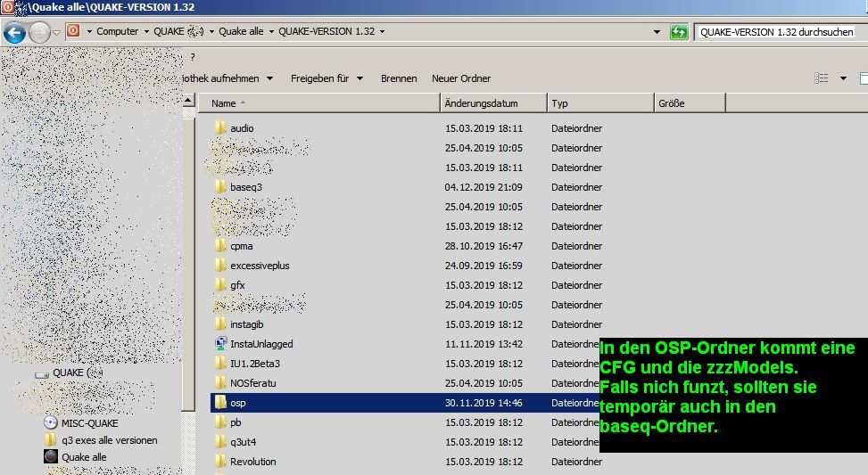Sort by the Name column header

[x=318, y=103]
